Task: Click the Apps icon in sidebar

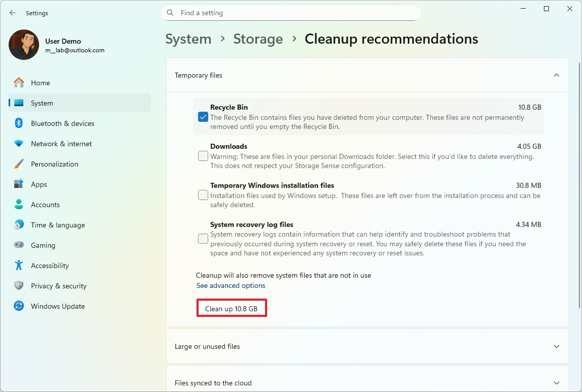Action: [x=19, y=184]
